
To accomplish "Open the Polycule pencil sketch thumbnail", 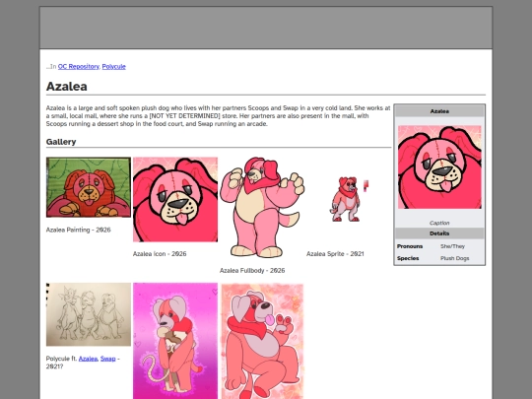I will point(89,314).
